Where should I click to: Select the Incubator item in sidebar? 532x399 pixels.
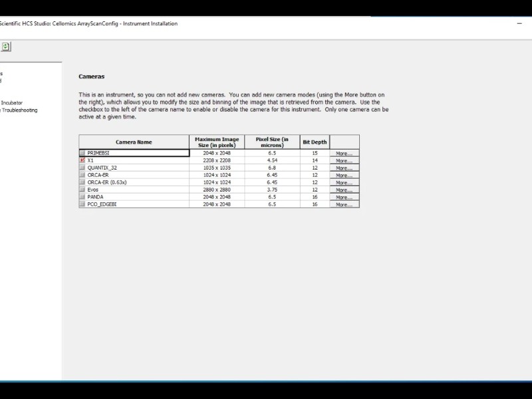click(x=11, y=102)
